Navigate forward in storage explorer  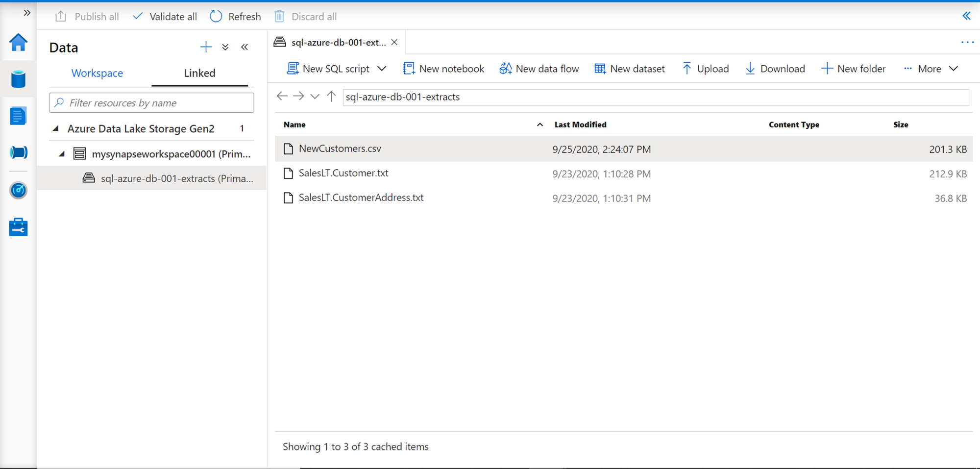(x=298, y=97)
